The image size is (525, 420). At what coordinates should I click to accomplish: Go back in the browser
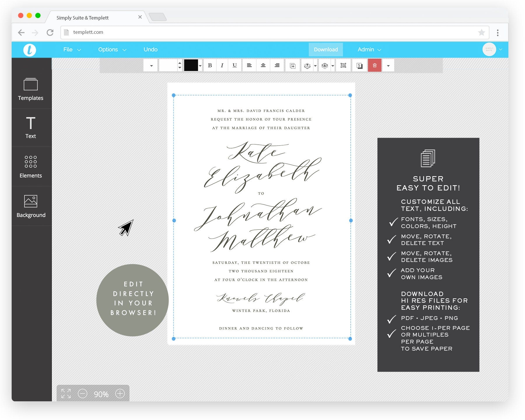(x=21, y=32)
